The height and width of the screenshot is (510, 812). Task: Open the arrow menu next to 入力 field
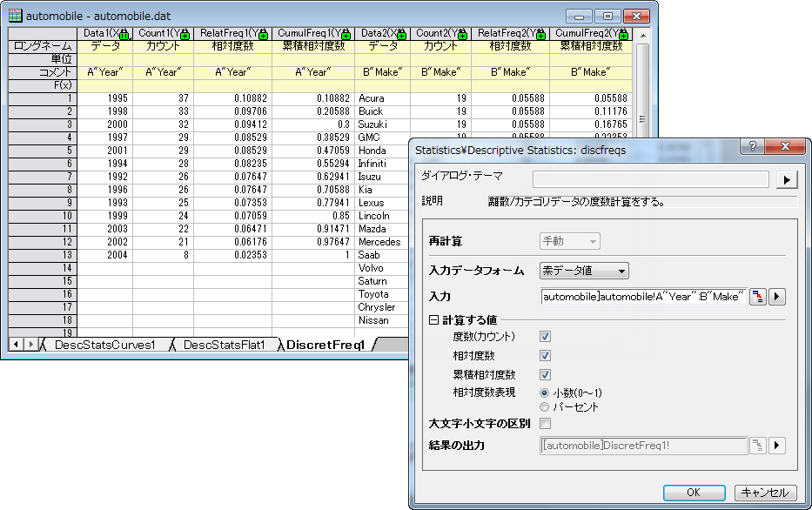tap(777, 297)
